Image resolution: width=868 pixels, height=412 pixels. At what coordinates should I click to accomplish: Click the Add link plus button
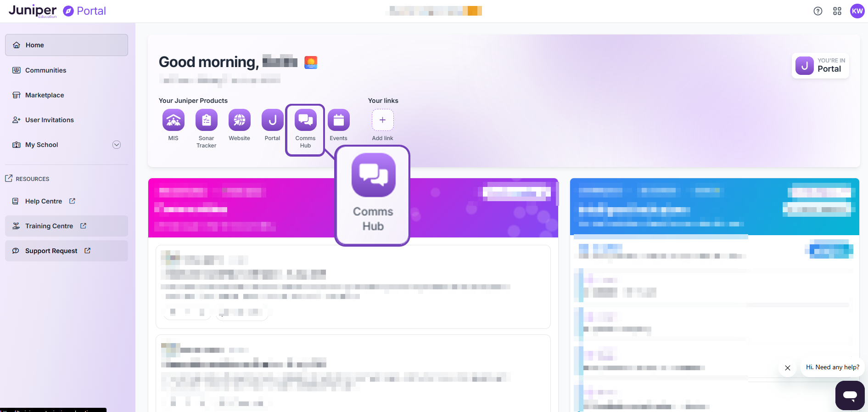(x=382, y=120)
